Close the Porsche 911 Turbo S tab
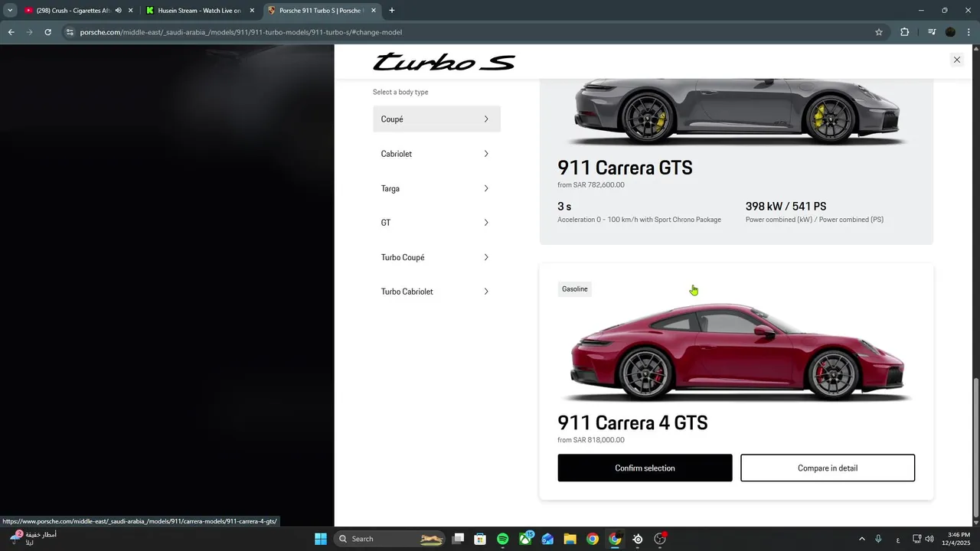Image resolution: width=980 pixels, height=551 pixels. tap(374, 11)
